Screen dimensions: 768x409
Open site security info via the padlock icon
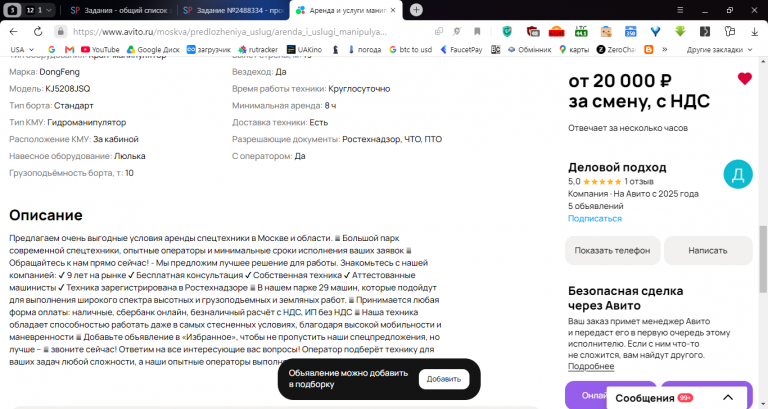coord(60,31)
